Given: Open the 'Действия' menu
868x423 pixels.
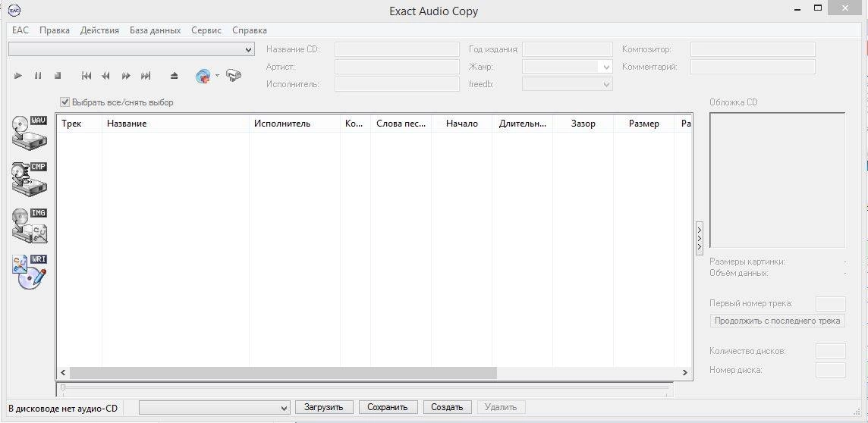Looking at the screenshot, I should 99,30.
